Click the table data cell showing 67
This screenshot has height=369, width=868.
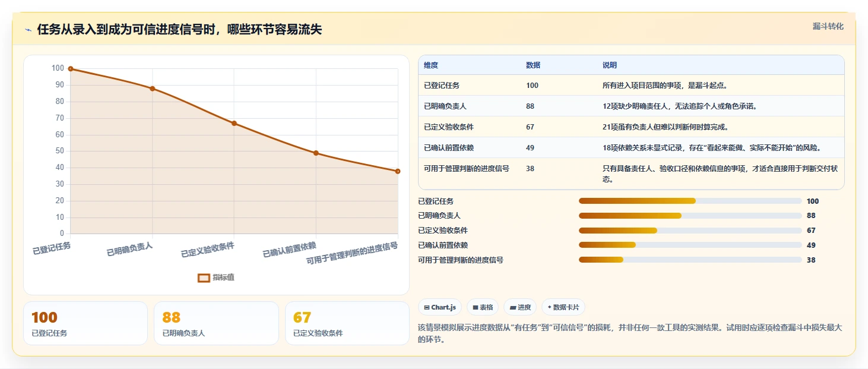click(530, 127)
